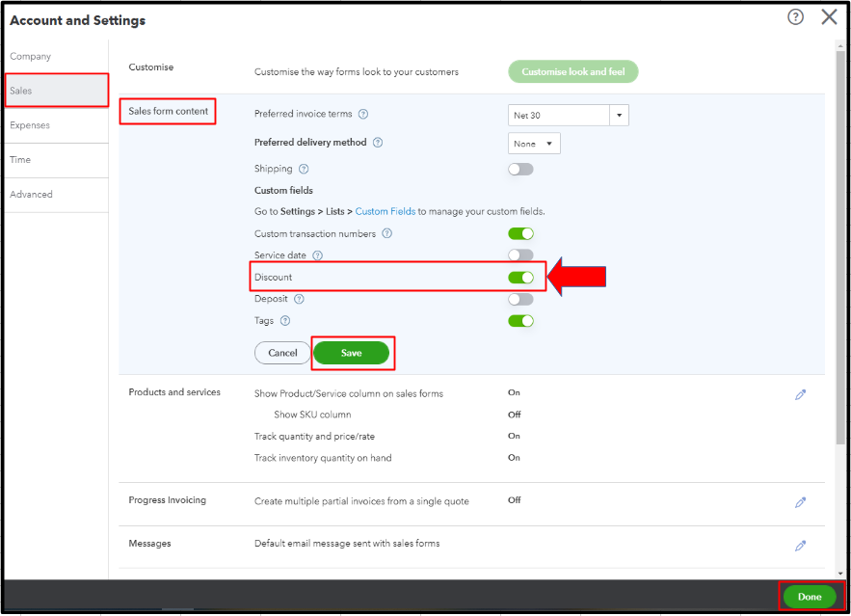Enable the Shipping toggle
Image resolution: width=851 pixels, height=616 pixels.
click(x=520, y=169)
